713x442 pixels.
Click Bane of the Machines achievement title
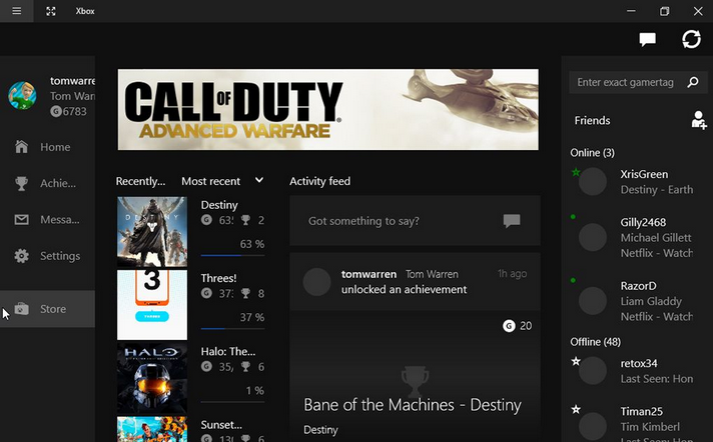tap(412, 405)
